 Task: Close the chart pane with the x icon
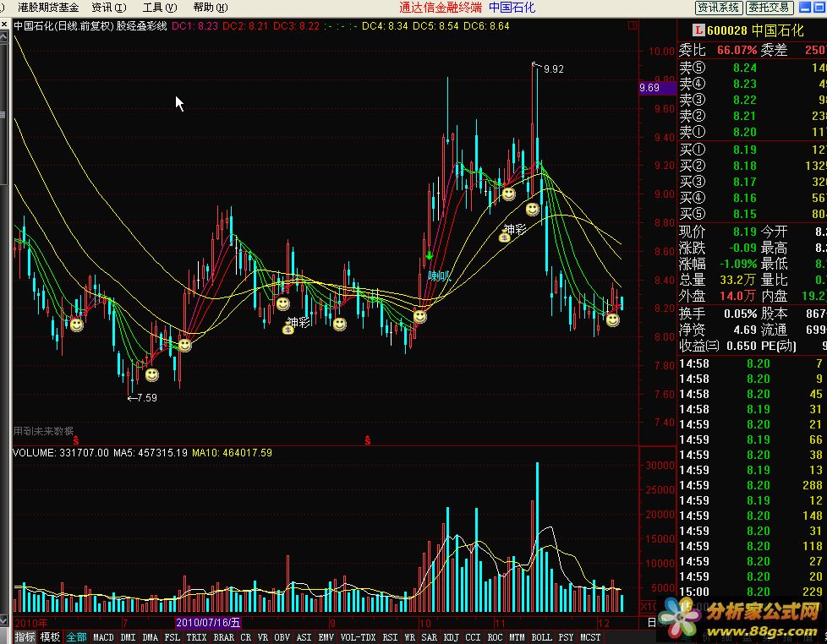point(3,25)
